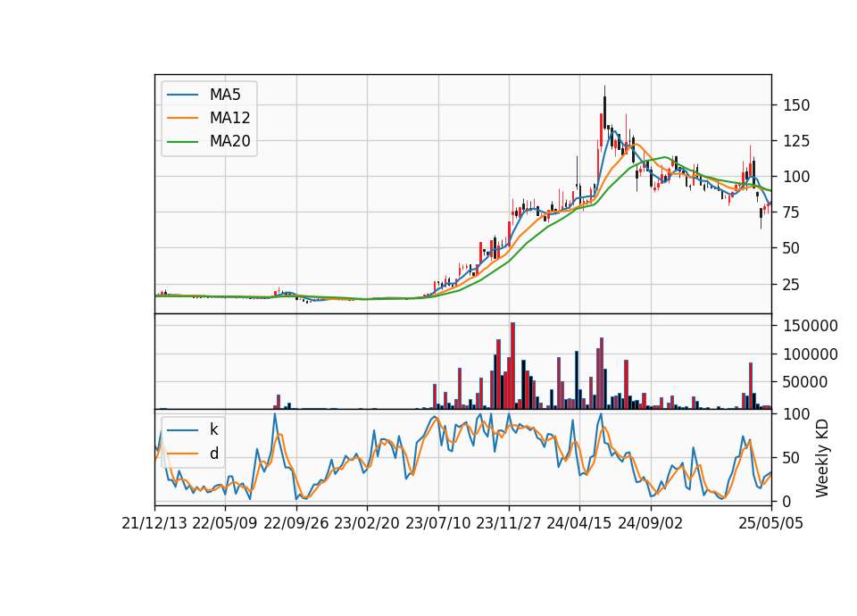Image resolution: width=857 pixels, height=616 pixels.
Task: Click the 24/04/15 date tick label
Action: pos(579,523)
